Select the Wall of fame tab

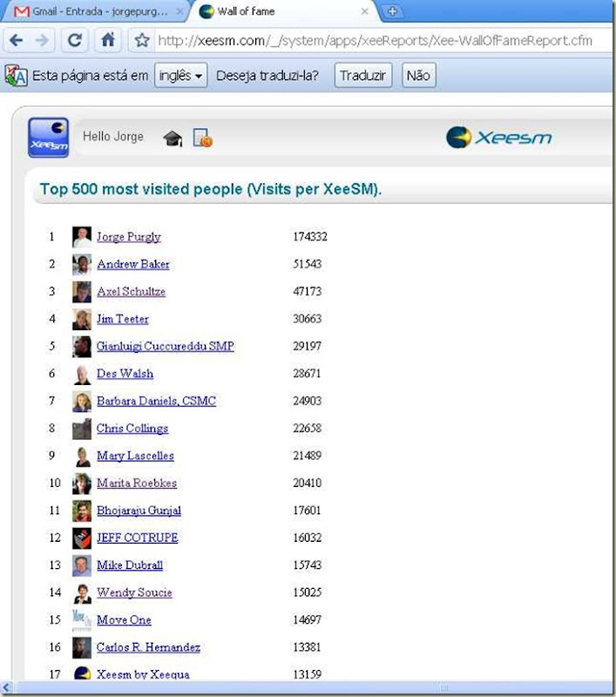(284, 11)
